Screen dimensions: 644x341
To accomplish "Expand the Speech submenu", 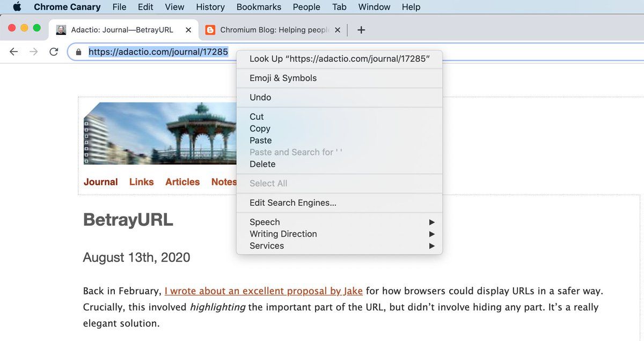I will click(x=339, y=222).
